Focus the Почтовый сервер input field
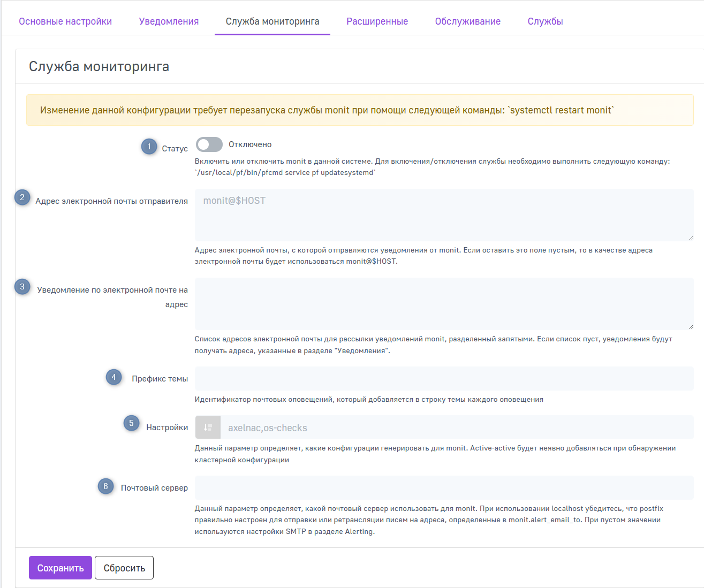Screen dimensions: 704x588 point(444,487)
